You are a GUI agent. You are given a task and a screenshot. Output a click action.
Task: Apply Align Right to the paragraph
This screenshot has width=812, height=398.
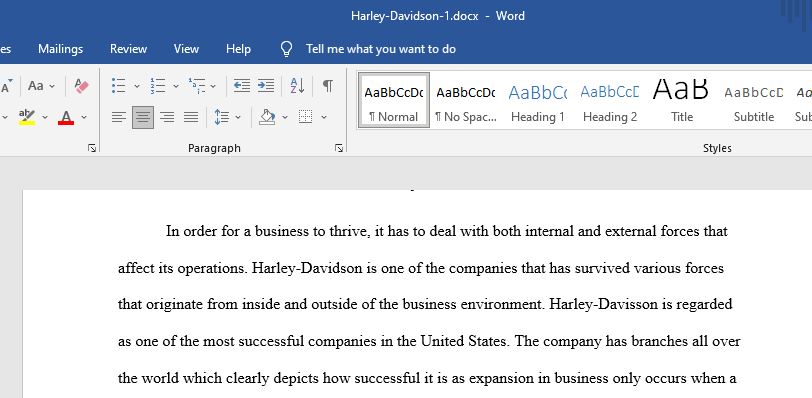coord(167,117)
